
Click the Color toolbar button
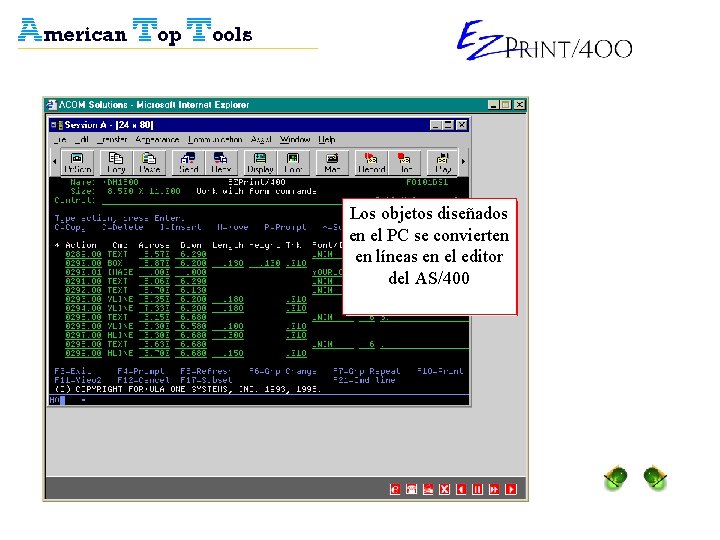tap(292, 163)
